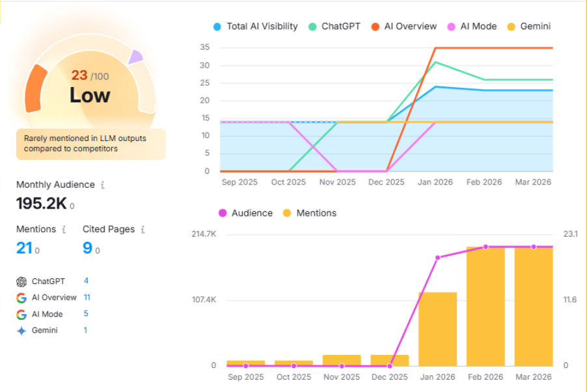Click the purple marker on the score gauge

[135, 57]
